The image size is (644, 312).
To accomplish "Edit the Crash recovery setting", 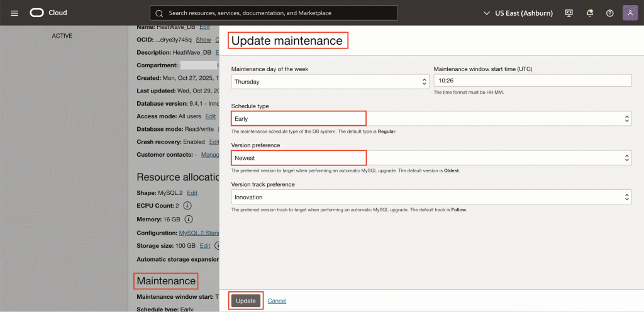I will [214, 142].
